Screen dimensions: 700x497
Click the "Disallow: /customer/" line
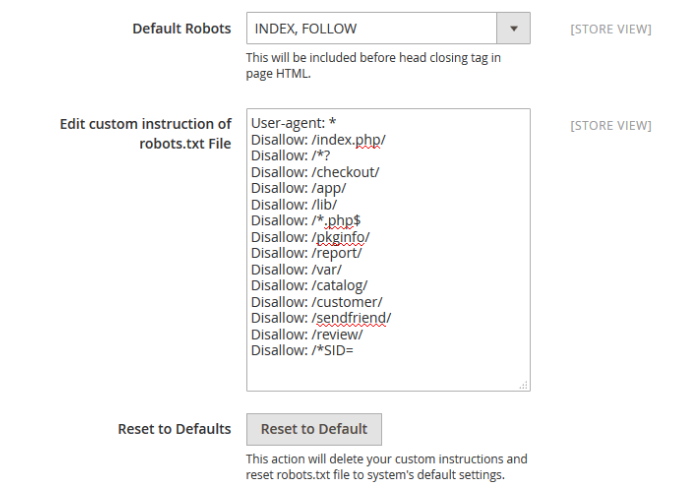click(x=316, y=301)
